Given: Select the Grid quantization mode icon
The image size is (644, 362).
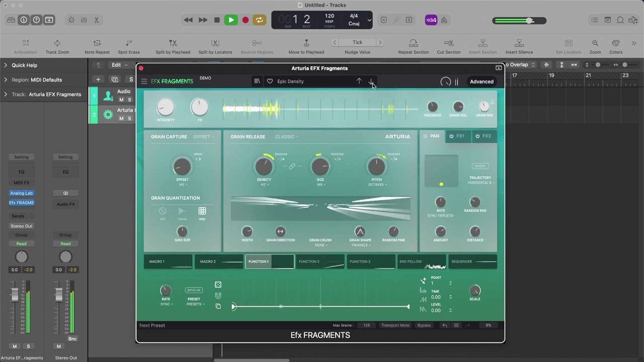Looking at the screenshot, I should pos(202,211).
